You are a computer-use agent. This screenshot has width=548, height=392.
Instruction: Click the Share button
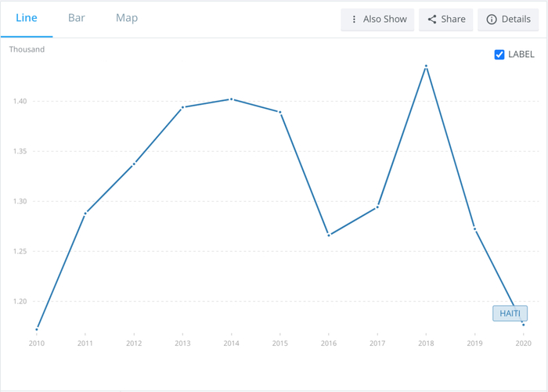[446, 20]
